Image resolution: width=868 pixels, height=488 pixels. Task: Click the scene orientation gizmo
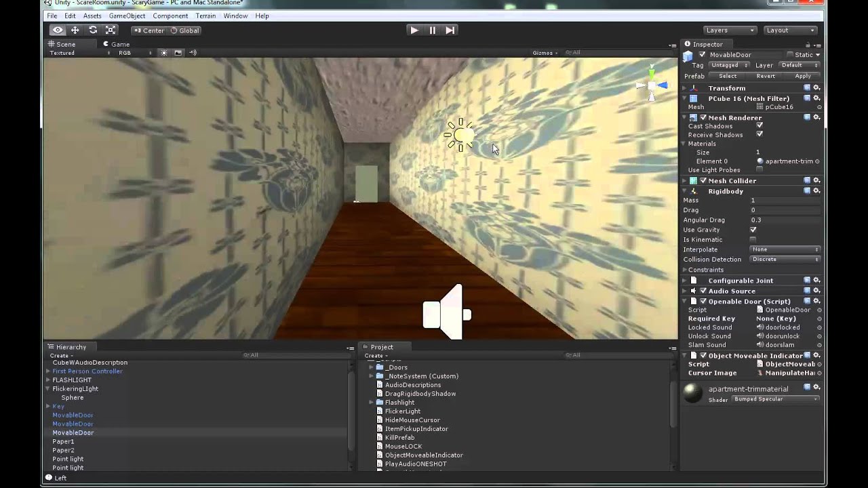point(652,85)
